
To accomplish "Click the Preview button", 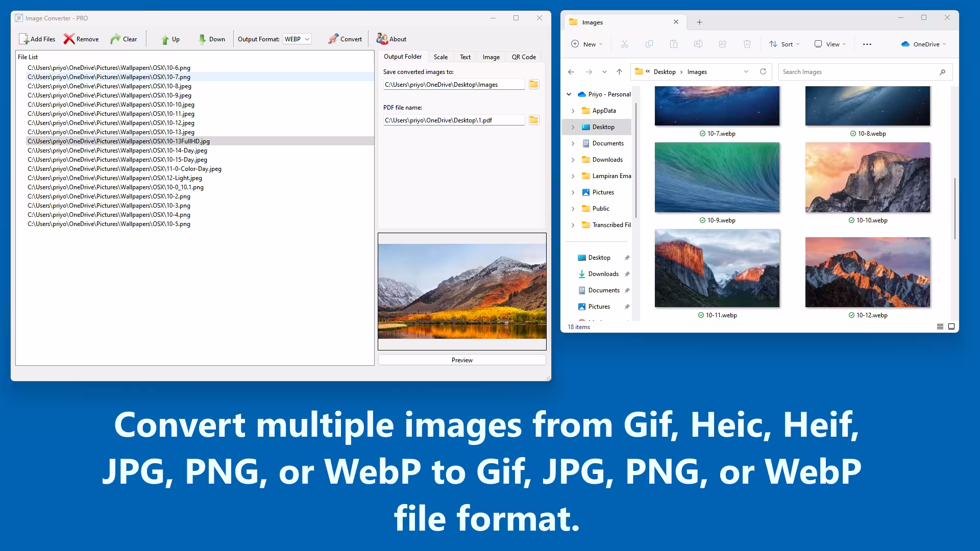I will [x=462, y=360].
